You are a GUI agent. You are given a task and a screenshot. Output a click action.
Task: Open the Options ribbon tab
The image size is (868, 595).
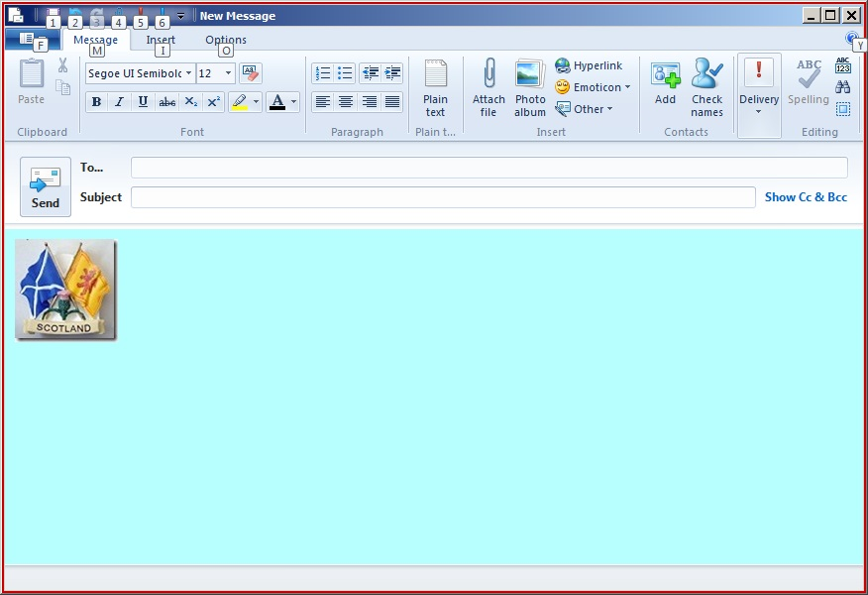coord(226,40)
